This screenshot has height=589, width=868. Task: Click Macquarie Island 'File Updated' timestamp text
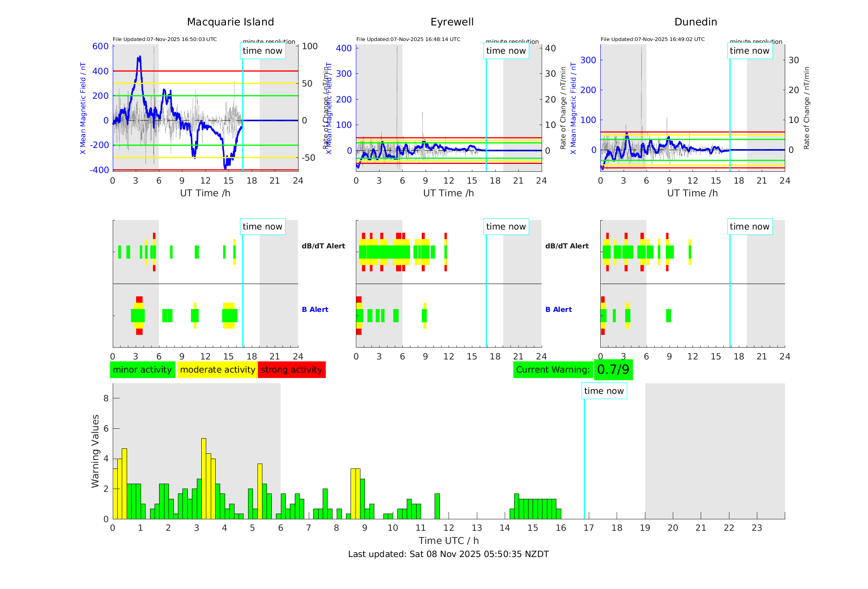[164, 39]
